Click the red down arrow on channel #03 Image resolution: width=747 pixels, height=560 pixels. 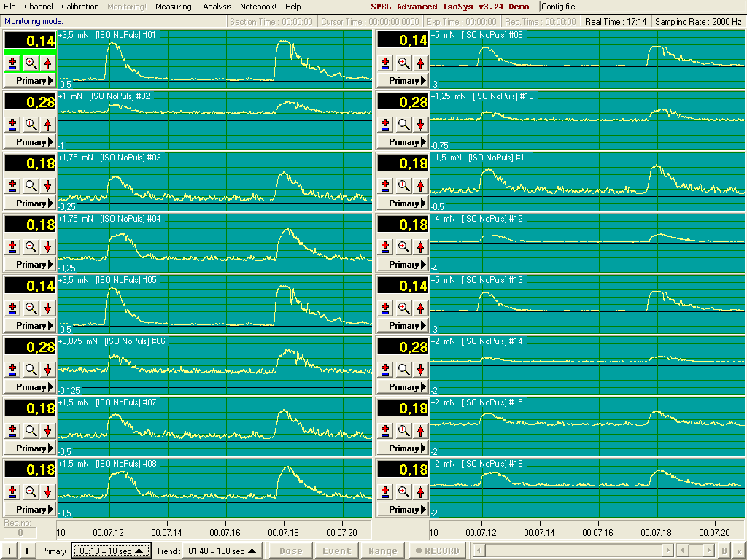[x=47, y=186]
